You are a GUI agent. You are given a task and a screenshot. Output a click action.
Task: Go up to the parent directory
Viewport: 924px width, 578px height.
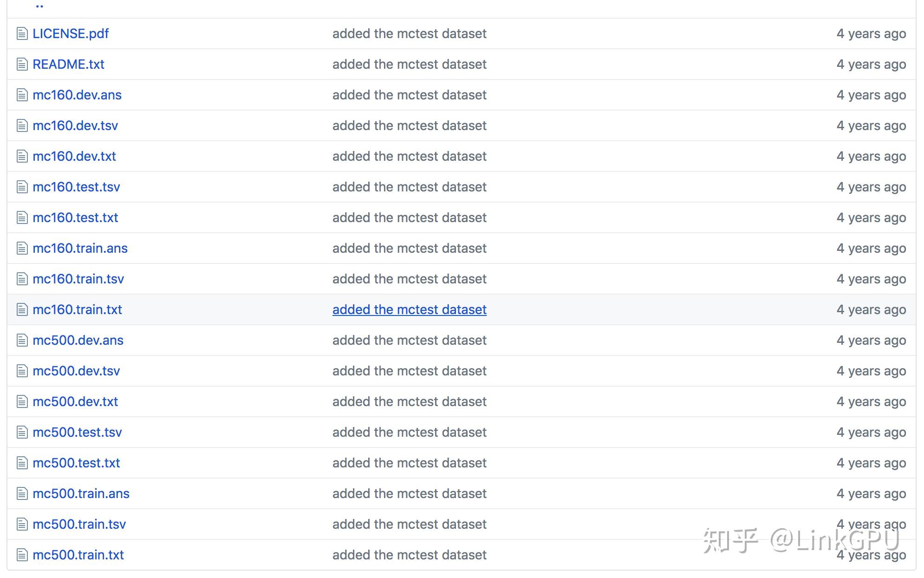(x=39, y=7)
